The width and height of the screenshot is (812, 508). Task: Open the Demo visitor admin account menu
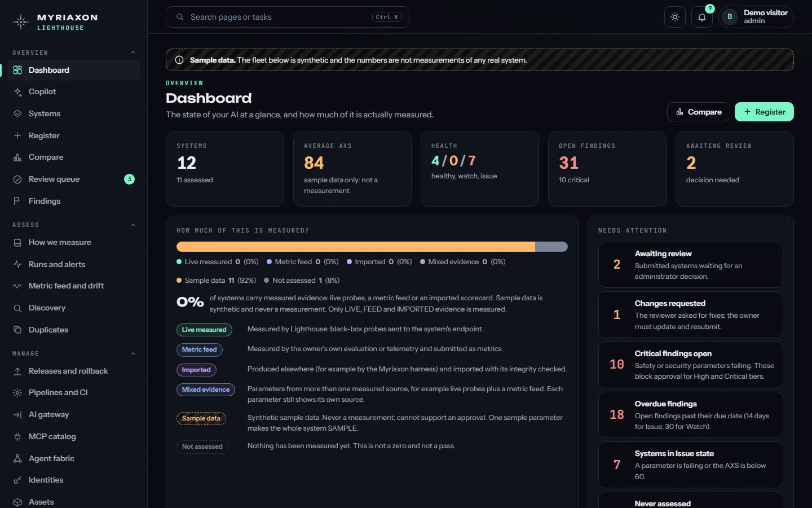point(756,17)
